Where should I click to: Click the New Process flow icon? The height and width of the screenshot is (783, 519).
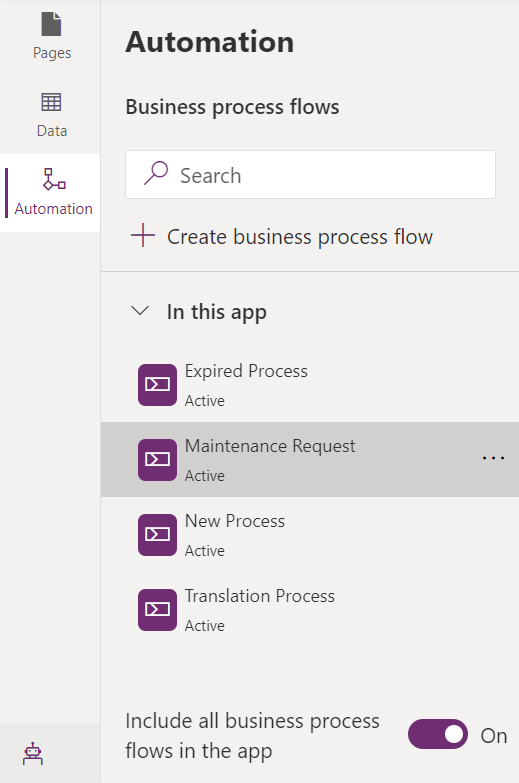click(157, 534)
